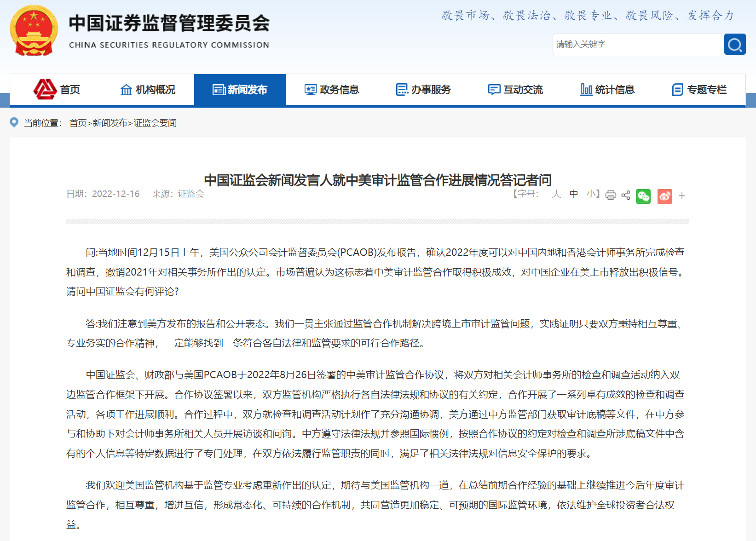Click the blue search magnifier button
The width and height of the screenshot is (756, 541).
tap(735, 44)
